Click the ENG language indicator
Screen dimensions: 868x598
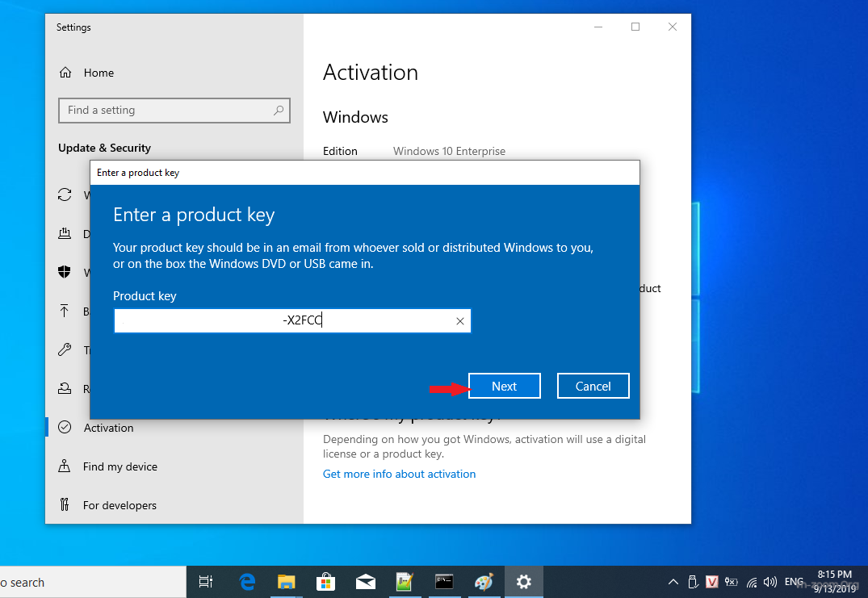pos(794,582)
